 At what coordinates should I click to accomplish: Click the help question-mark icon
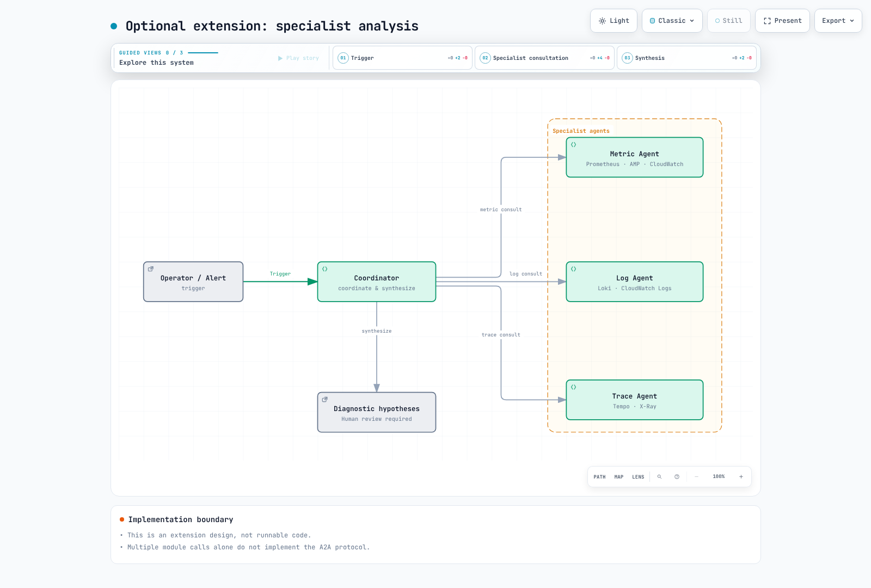point(677,477)
